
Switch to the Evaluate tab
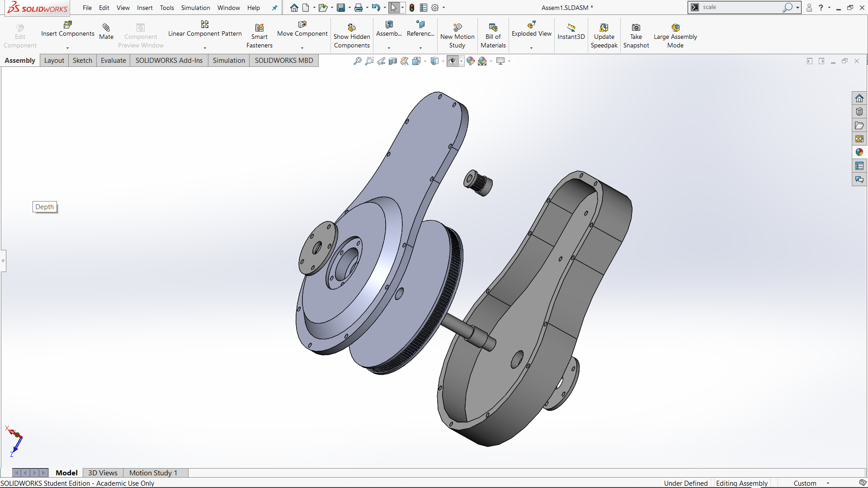point(113,61)
